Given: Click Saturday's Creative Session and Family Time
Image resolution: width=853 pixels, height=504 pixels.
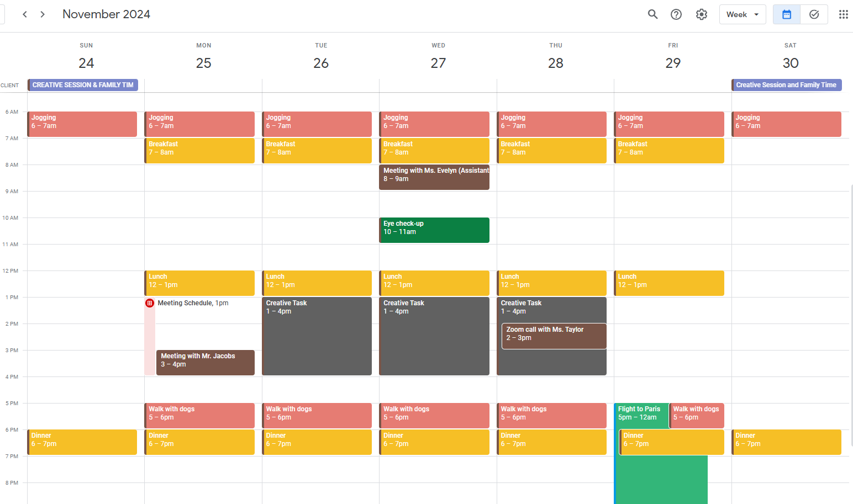Looking at the screenshot, I should pos(786,85).
